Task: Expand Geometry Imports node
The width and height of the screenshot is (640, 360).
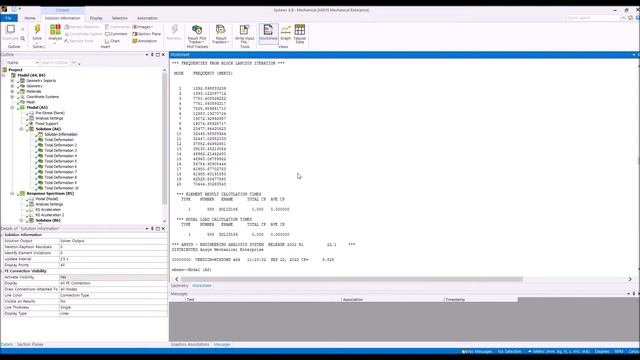Action: (12, 81)
